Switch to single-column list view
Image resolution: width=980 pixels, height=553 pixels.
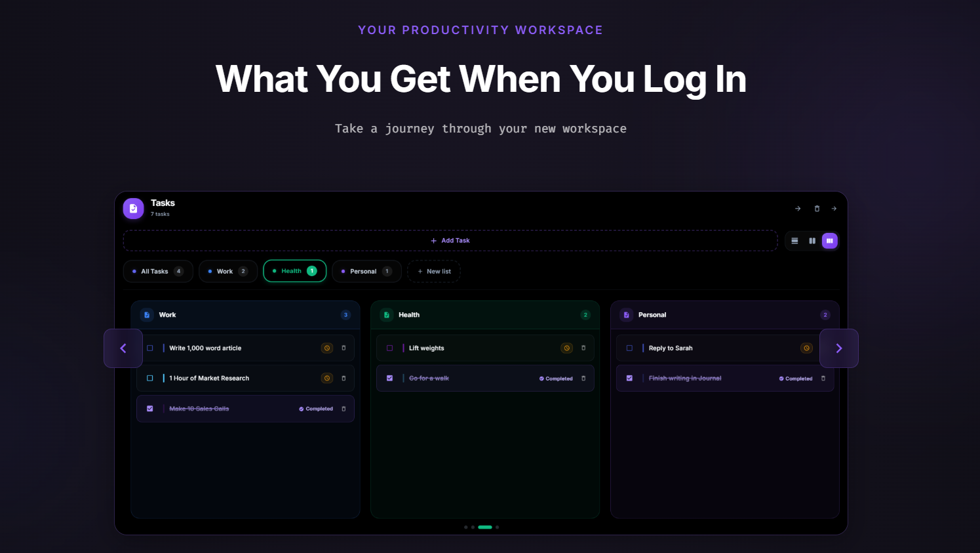(794, 241)
